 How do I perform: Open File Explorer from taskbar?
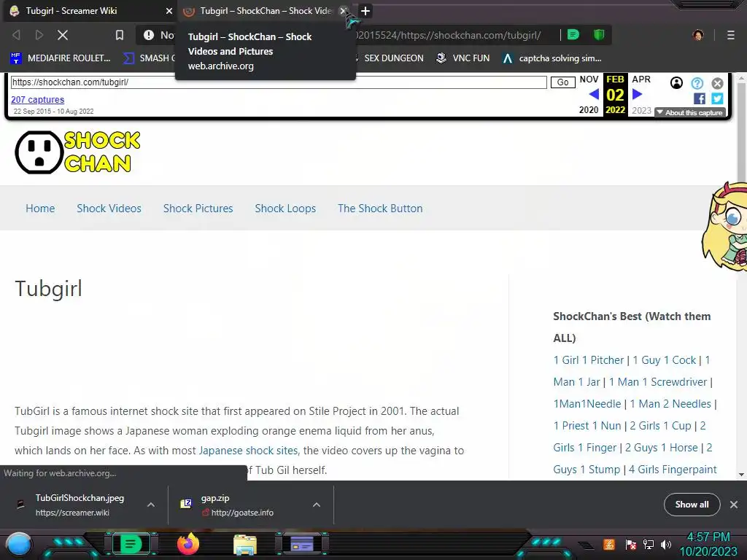245,544
